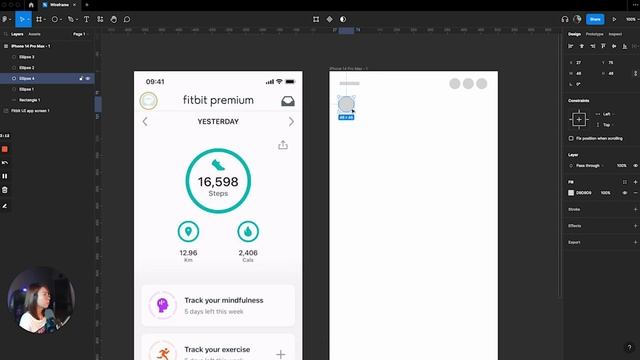The image size is (640, 360).
Task: Toggle visibility of Ellipse 4 layer
Action: click(x=88, y=78)
